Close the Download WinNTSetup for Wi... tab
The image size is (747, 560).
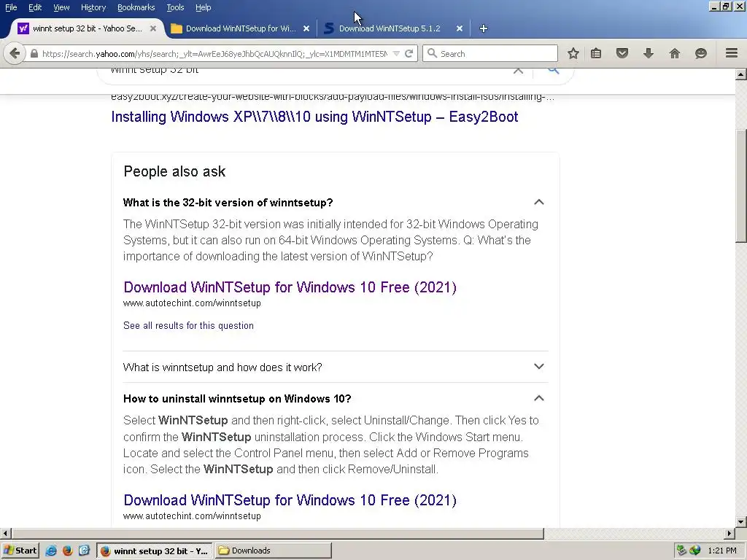pos(306,28)
